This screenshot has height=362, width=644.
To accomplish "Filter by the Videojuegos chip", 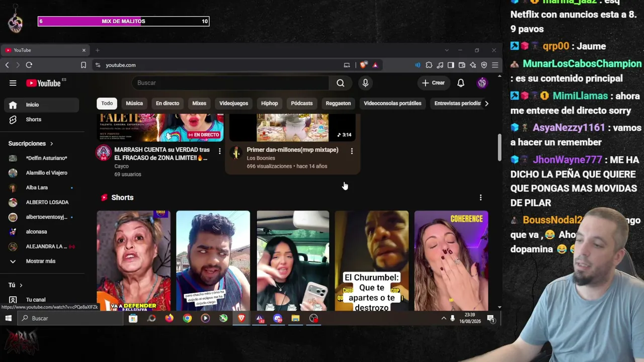I will coord(233,104).
